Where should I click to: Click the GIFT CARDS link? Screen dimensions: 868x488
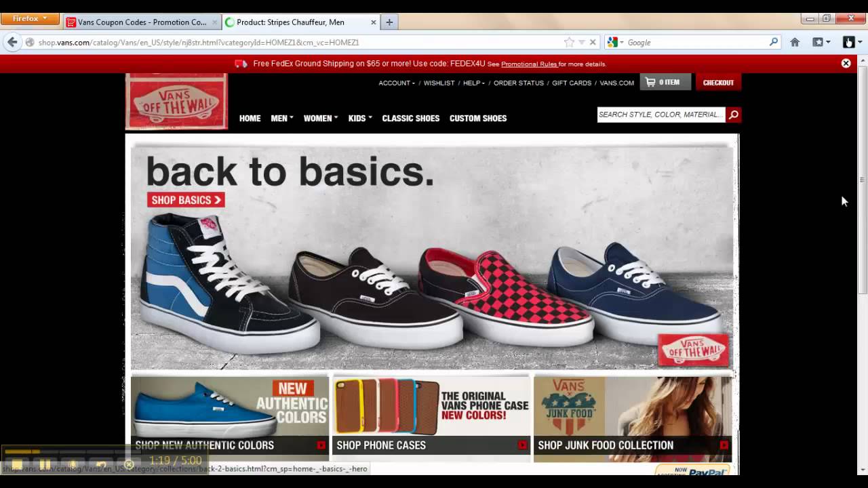(572, 83)
